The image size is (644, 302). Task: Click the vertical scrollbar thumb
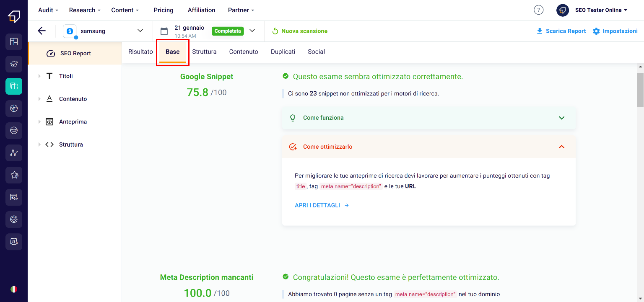coord(640,90)
